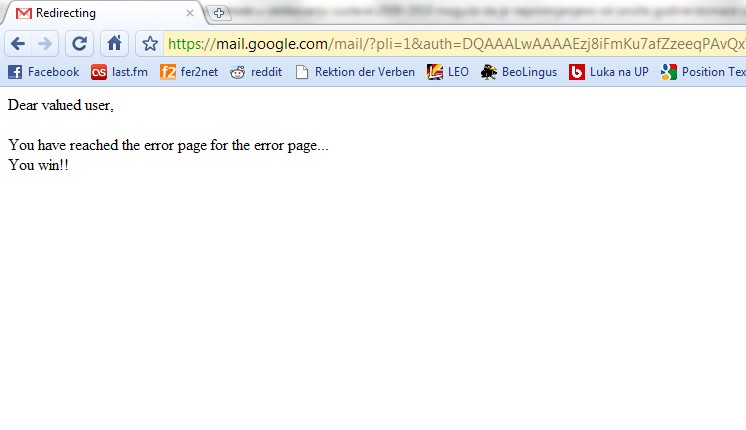
Task: Open the Position Tex bookmark
Action: pos(703,72)
